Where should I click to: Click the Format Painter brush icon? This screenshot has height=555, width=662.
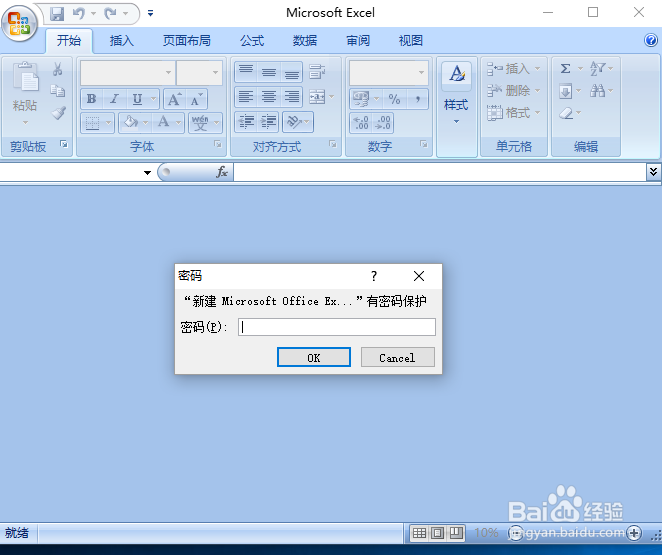pyautogui.click(x=59, y=113)
